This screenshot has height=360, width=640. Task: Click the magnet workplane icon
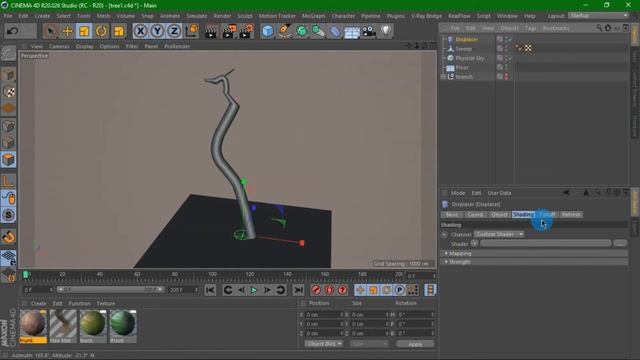9,237
